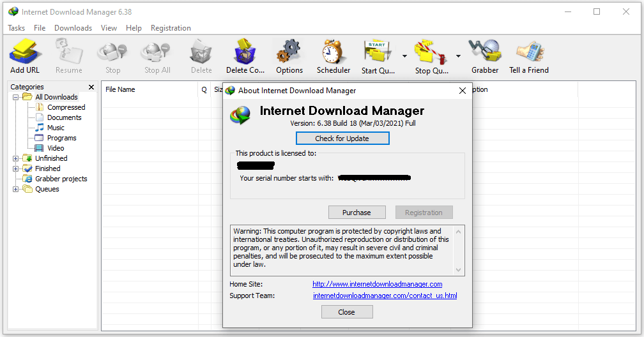Open Options from the toolbar gears icon
The image size is (644, 337).
(x=289, y=52)
